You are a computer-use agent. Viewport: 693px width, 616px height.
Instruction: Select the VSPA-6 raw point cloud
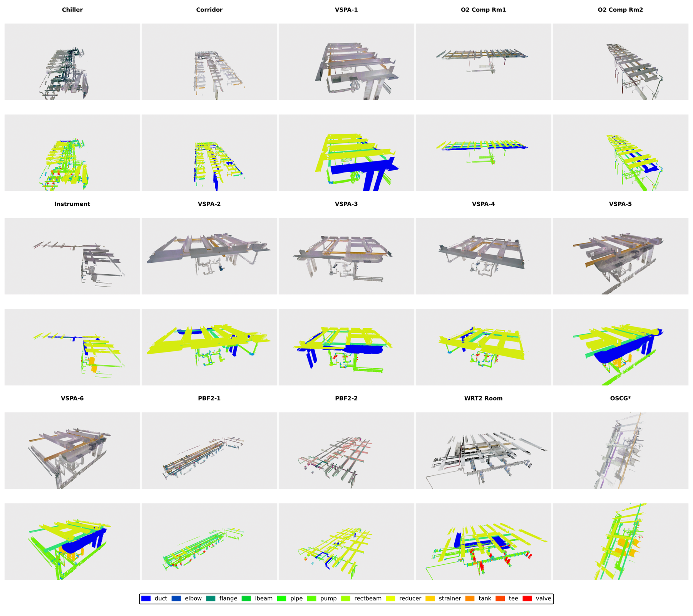pyautogui.click(x=72, y=451)
